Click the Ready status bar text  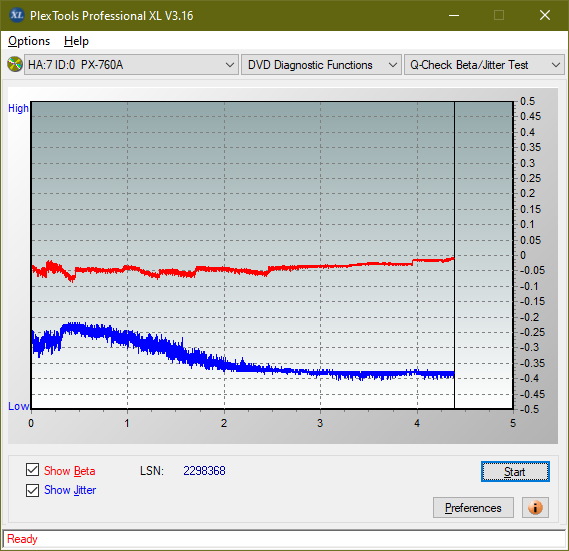tap(22, 539)
